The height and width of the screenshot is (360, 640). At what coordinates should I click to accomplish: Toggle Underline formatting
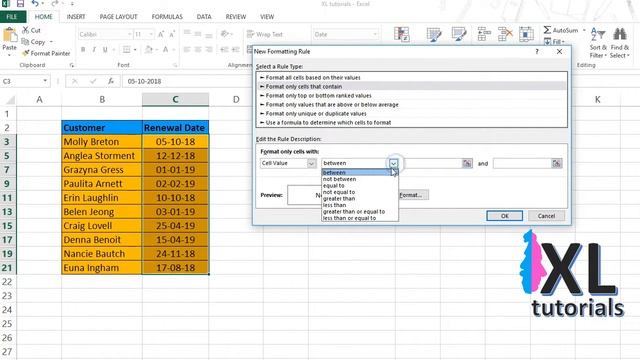pos(105,50)
